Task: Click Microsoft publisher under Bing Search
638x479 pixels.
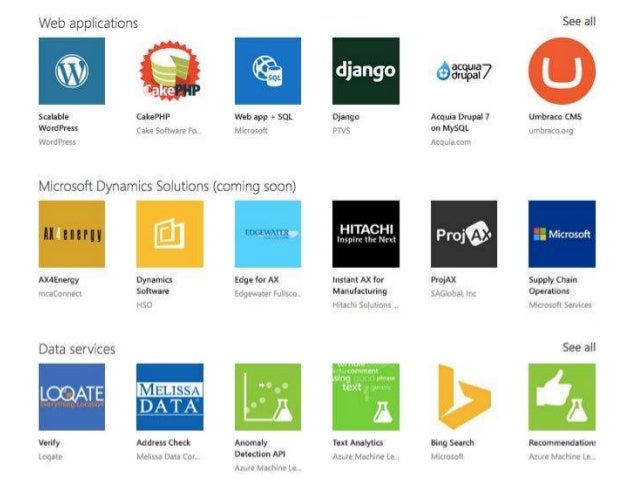Action: (447, 457)
